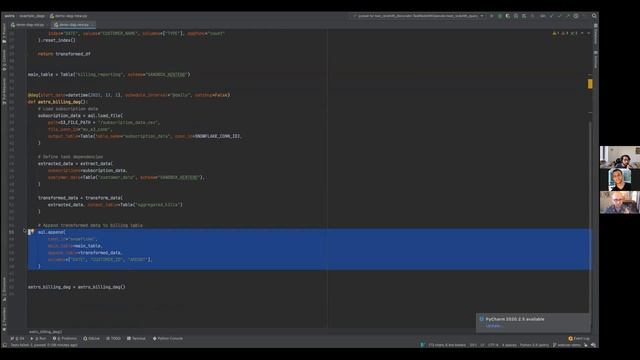Click the gutter icon beside aql.append line
This screenshot has height=360, width=640.
pos(31,232)
